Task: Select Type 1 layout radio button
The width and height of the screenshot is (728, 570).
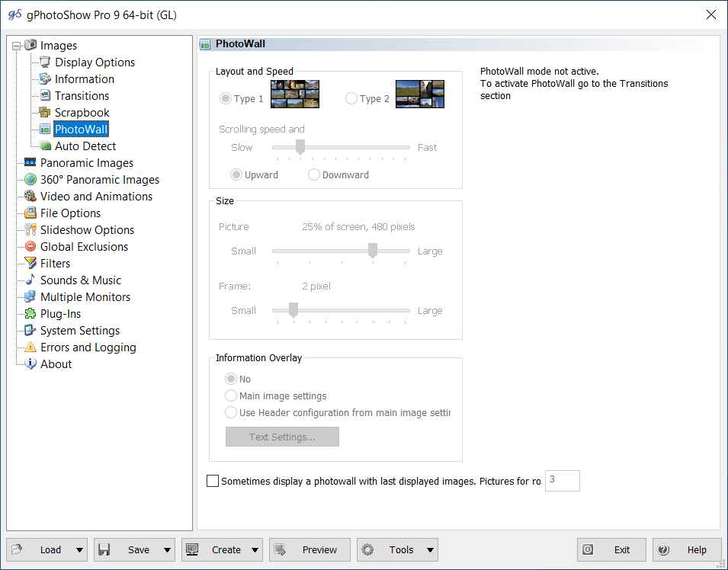Action: point(225,98)
